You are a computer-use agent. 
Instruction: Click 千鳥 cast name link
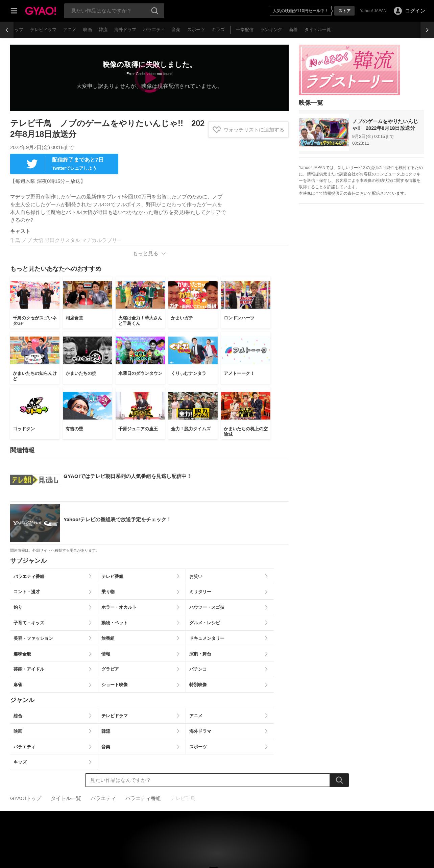tap(15, 240)
